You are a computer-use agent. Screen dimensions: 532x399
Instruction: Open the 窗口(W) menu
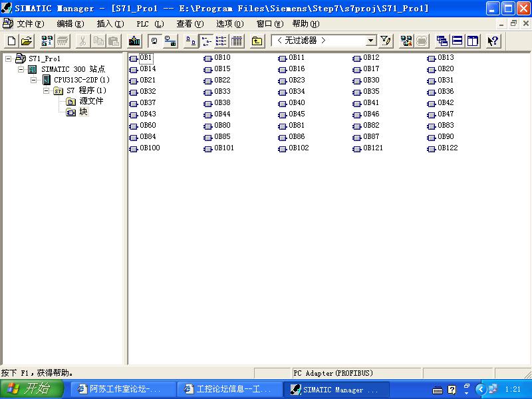[x=270, y=24]
